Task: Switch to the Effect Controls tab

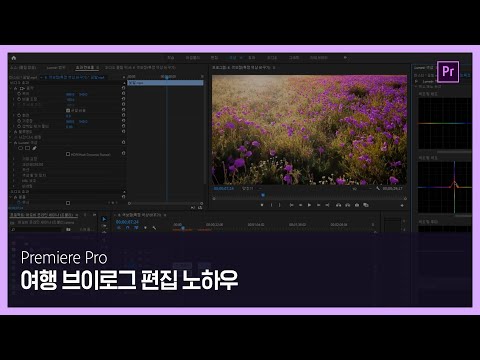Action: [85, 68]
